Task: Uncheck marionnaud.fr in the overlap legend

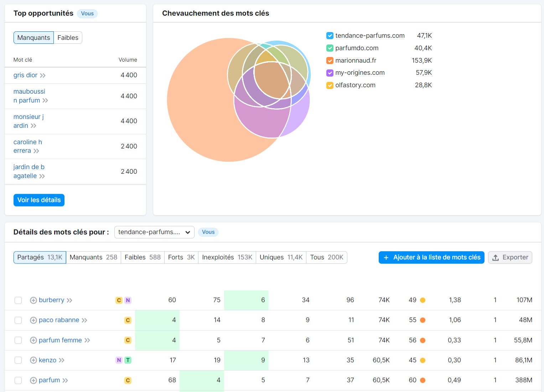Action: (330, 61)
